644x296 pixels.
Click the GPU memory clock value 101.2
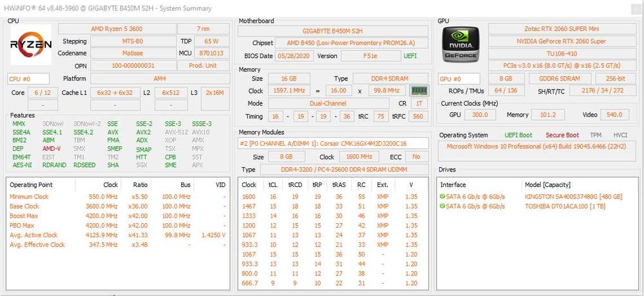click(548, 115)
